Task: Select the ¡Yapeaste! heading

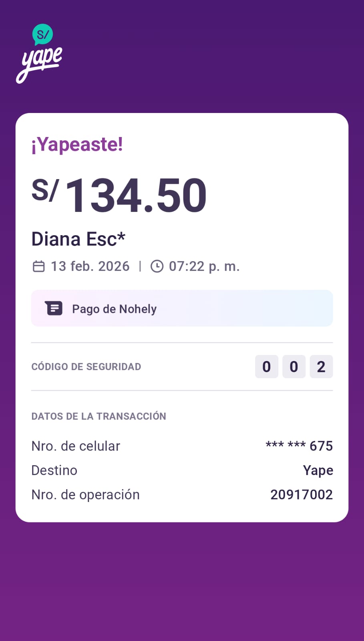Action: 77,145
